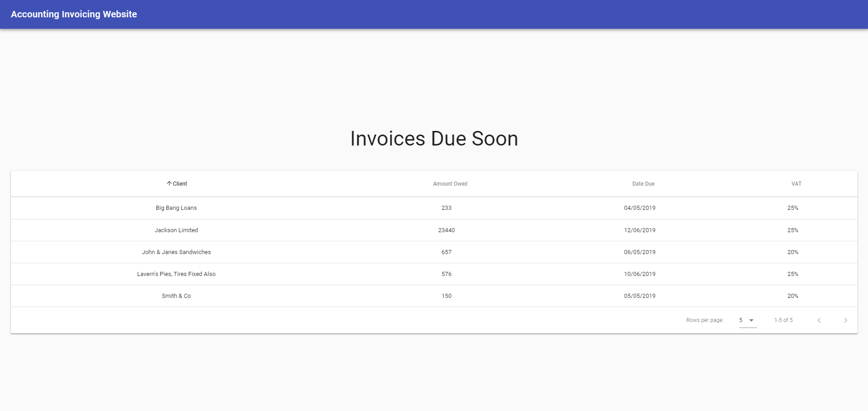Sort table by Date Due header
Viewport: 868px width, 411px height.
point(643,184)
